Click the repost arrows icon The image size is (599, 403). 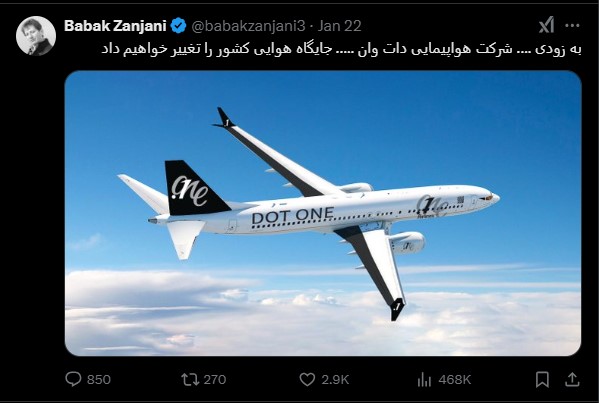190,379
